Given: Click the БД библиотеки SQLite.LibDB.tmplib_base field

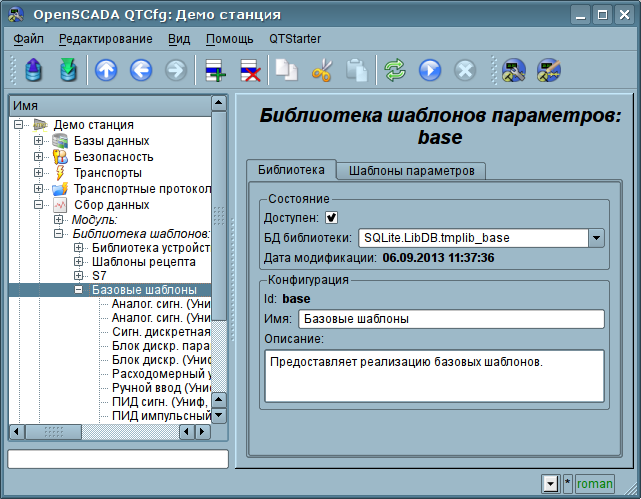Looking at the screenshot, I should coord(473,238).
